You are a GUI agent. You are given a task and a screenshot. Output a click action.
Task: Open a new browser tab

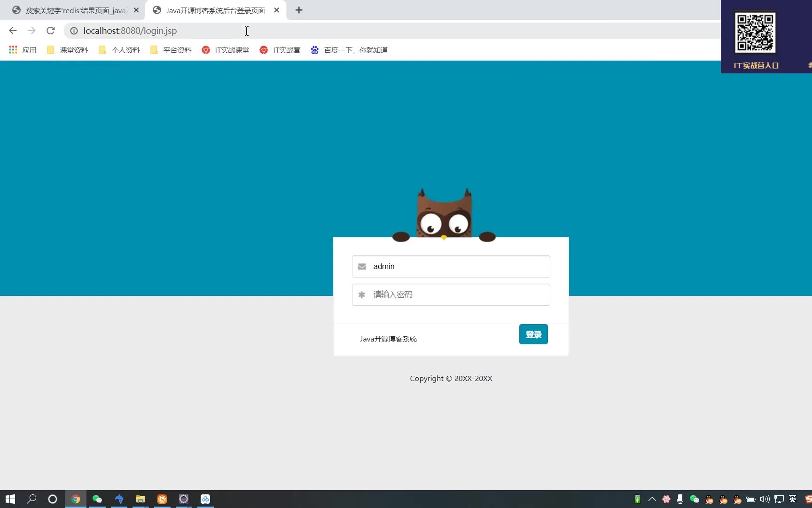(x=299, y=10)
